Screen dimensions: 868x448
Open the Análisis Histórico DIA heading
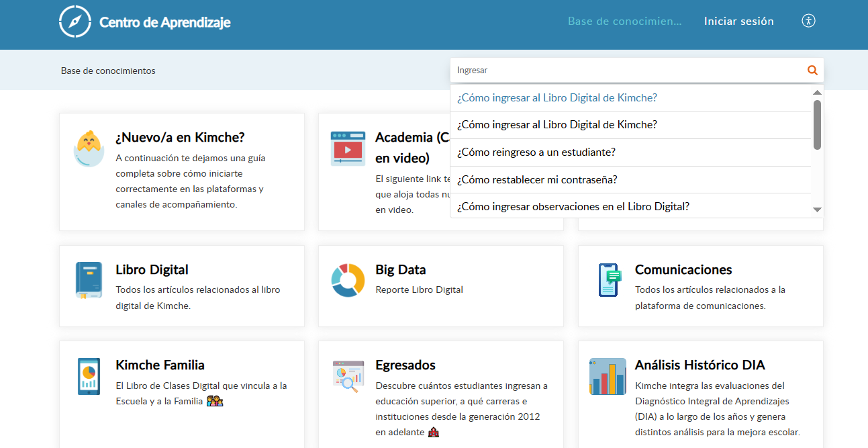tap(700, 365)
